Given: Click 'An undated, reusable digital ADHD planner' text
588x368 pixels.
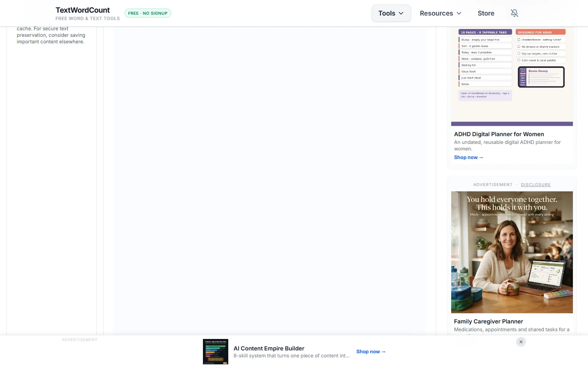Looking at the screenshot, I should pos(508,146).
